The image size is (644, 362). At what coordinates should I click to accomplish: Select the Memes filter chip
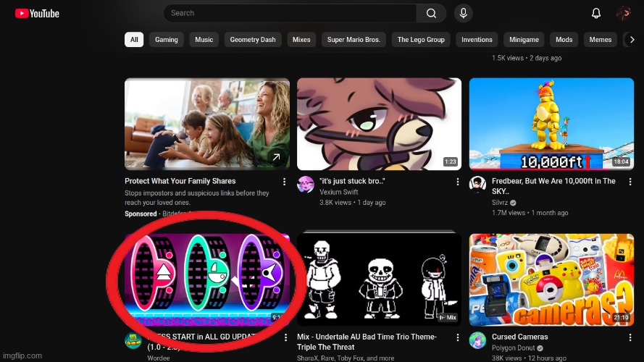pyautogui.click(x=601, y=40)
